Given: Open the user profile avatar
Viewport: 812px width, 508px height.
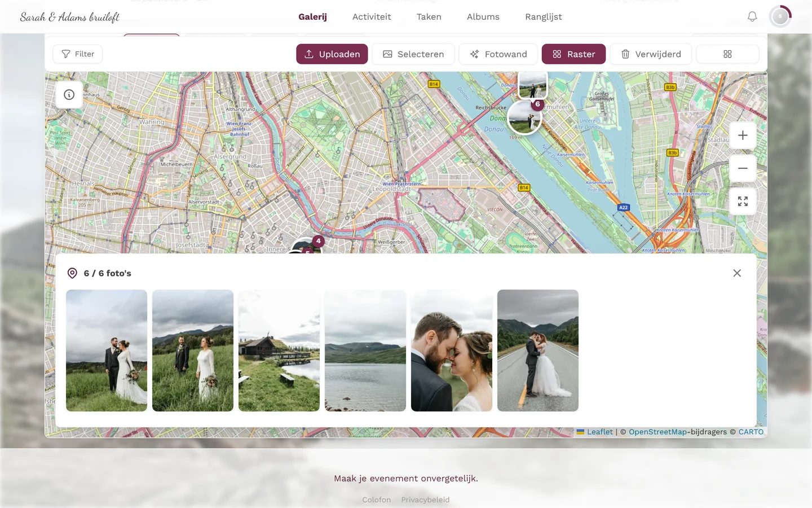Looking at the screenshot, I should (780, 16).
